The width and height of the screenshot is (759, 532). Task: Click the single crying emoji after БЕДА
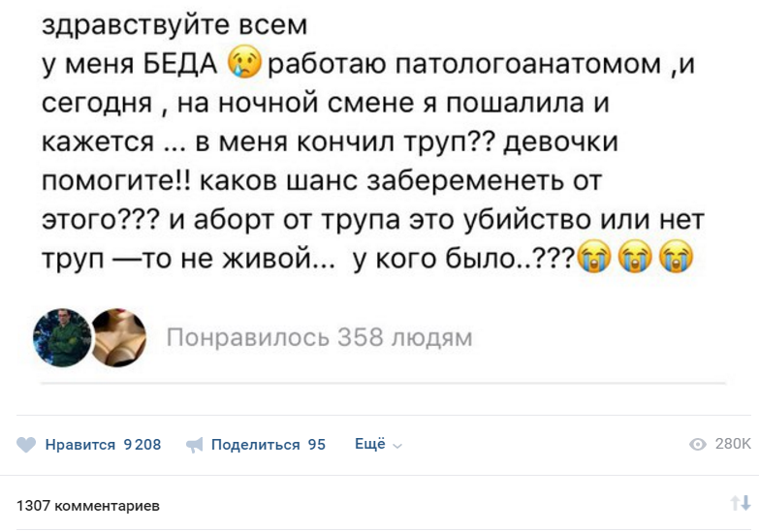tap(244, 62)
